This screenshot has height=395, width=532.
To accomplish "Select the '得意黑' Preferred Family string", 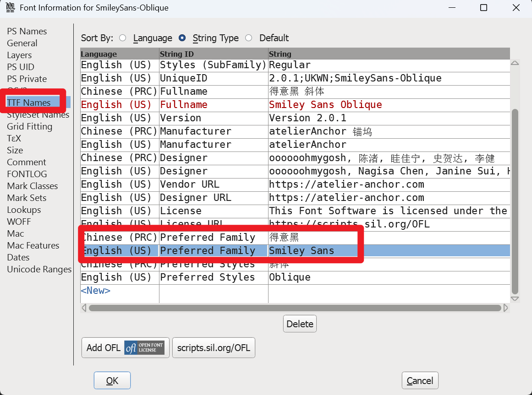I will click(x=389, y=238).
